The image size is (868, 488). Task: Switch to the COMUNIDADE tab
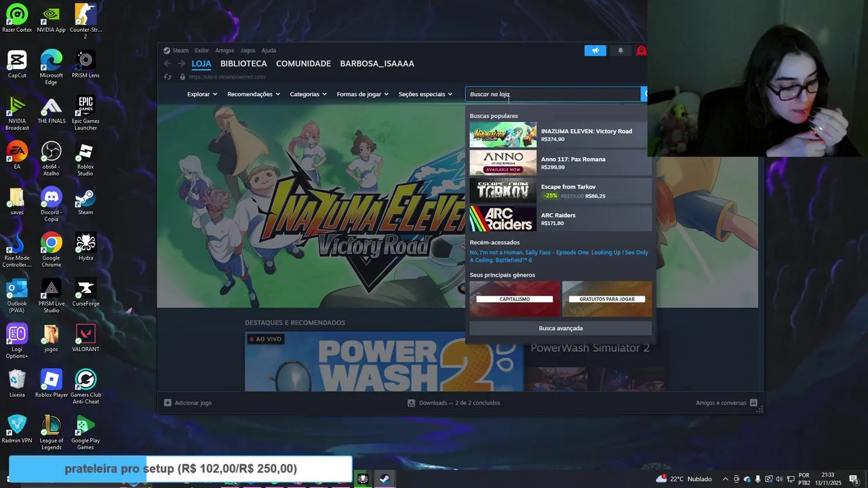[x=303, y=64]
